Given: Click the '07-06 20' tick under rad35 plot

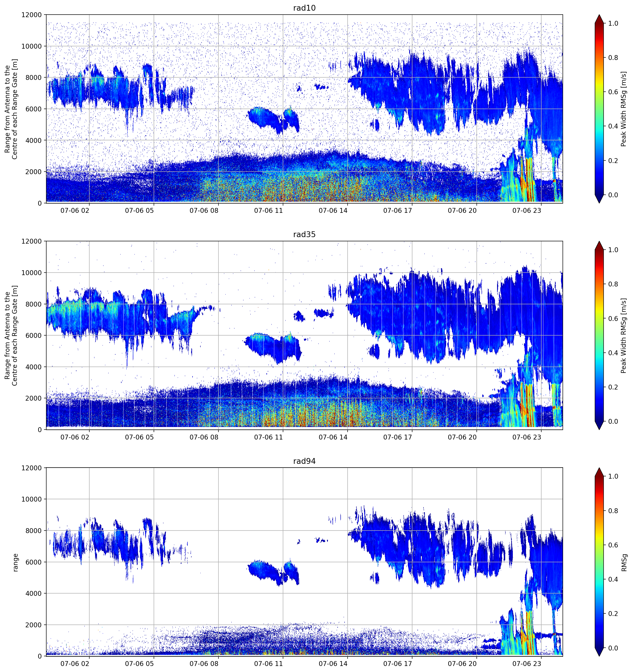Looking at the screenshot, I should click(x=462, y=437).
